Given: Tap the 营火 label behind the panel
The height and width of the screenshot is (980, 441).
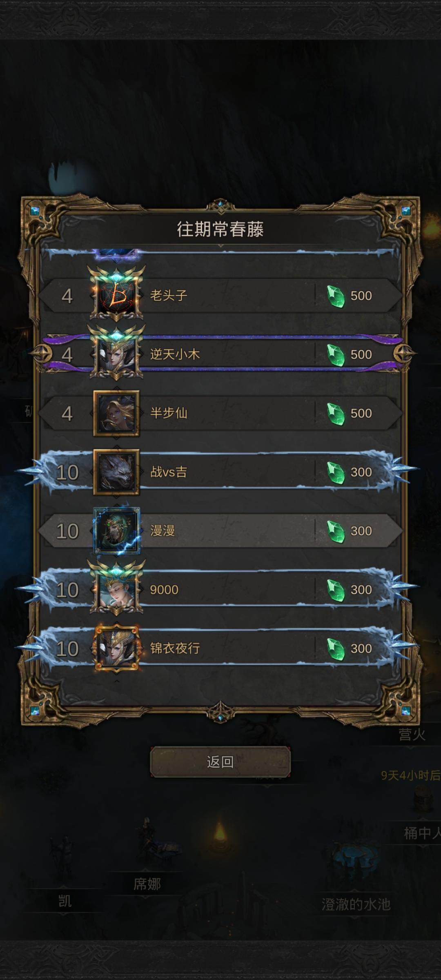Looking at the screenshot, I should click(412, 735).
